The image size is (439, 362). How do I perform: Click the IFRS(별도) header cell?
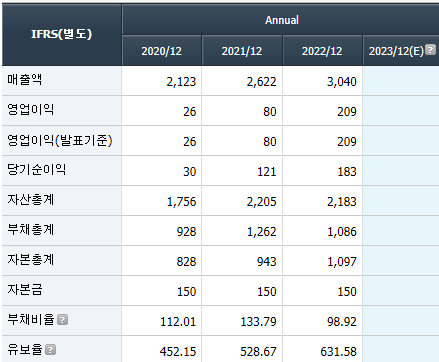[x=61, y=34]
